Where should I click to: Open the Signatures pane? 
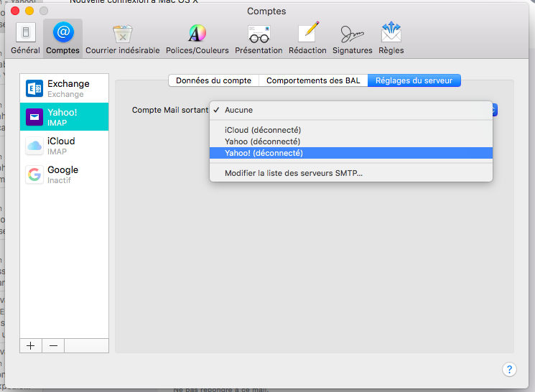(x=353, y=38)
